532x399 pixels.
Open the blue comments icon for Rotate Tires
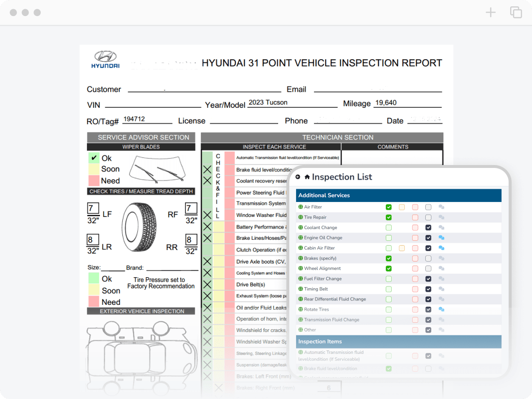point(441,309)
